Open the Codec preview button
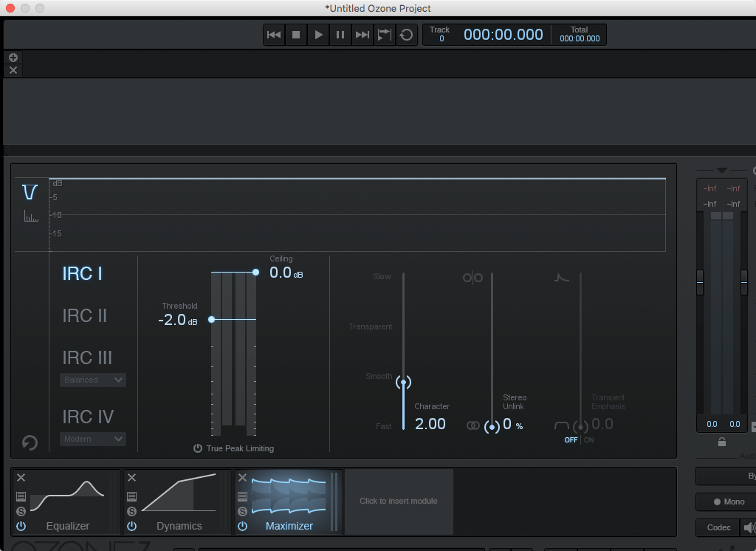The image size is (756, 551). pos(718,527)
